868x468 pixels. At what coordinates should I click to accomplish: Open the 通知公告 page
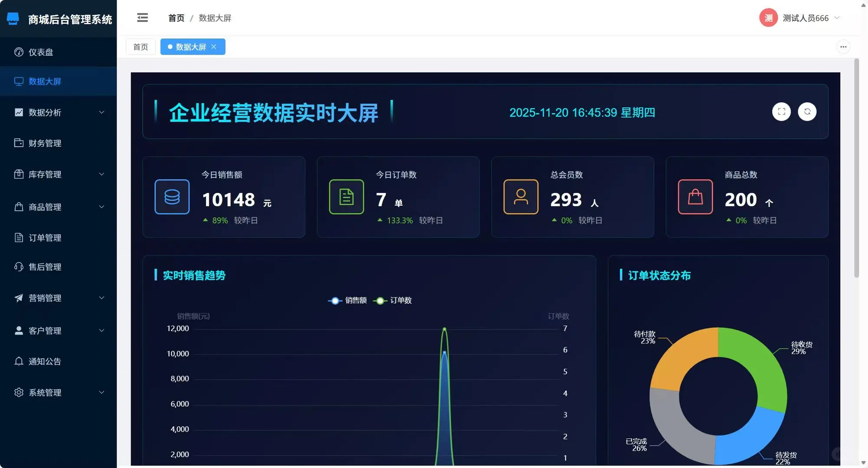pos(45,361)
